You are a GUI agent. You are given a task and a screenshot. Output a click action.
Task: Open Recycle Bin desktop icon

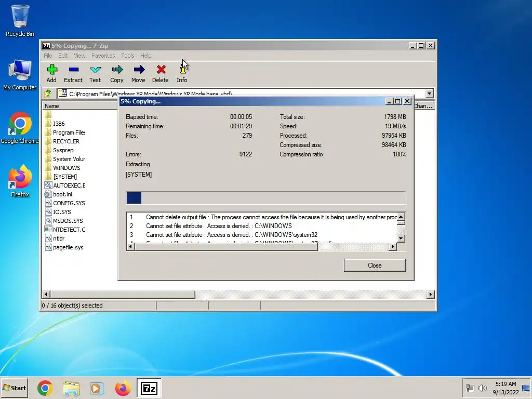[x=20, y=20]
